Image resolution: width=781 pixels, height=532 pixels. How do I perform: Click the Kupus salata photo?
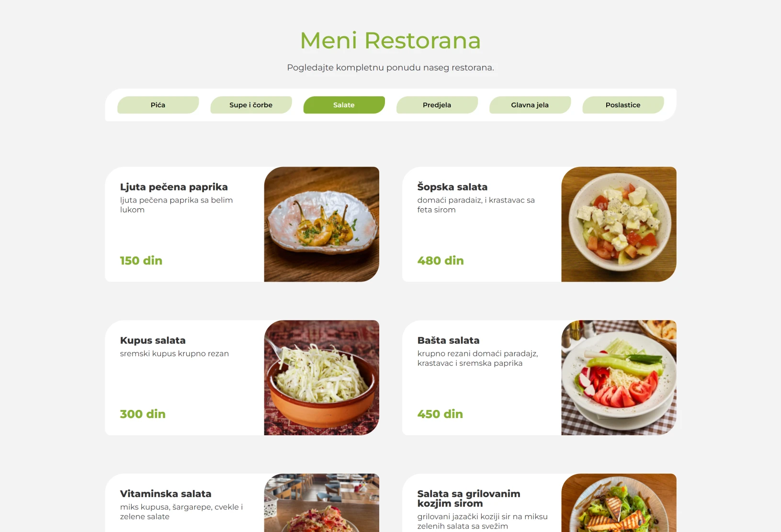point(321,378)
